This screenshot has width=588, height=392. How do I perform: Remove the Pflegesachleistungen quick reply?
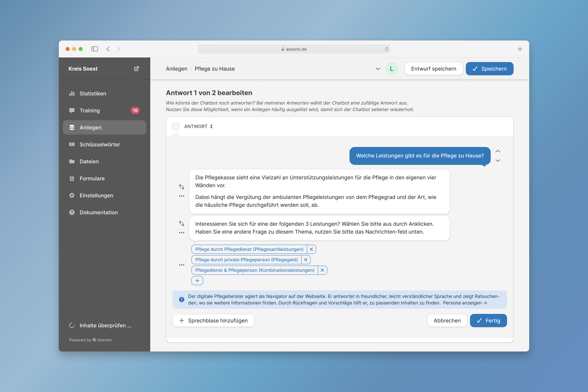coord(311,249)
